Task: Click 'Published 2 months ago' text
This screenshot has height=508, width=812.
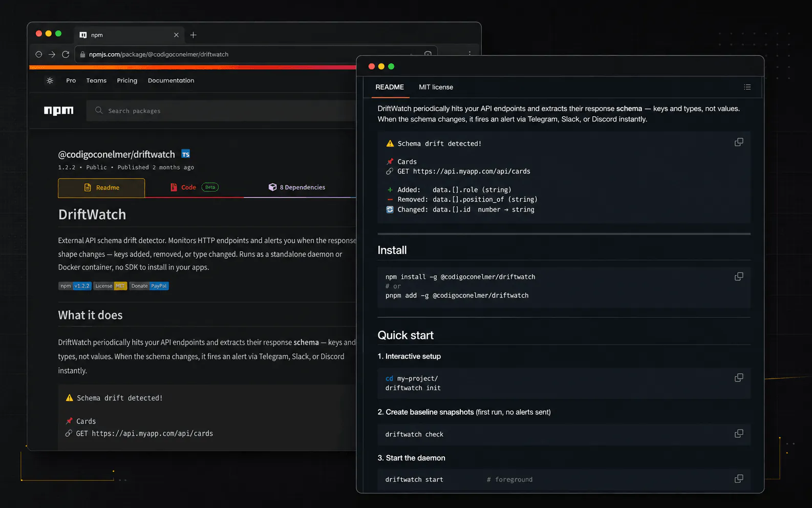Action: 156,167
